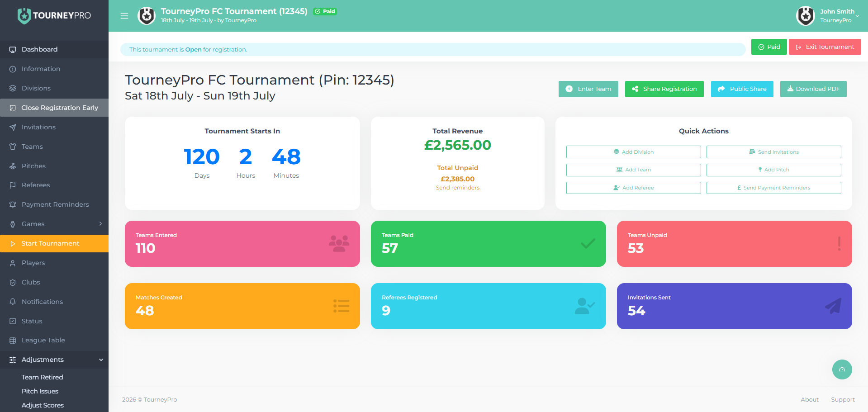Click the Teams Paid stat card
The height and width of the screenshot is (412, 868).
[488, 244]
